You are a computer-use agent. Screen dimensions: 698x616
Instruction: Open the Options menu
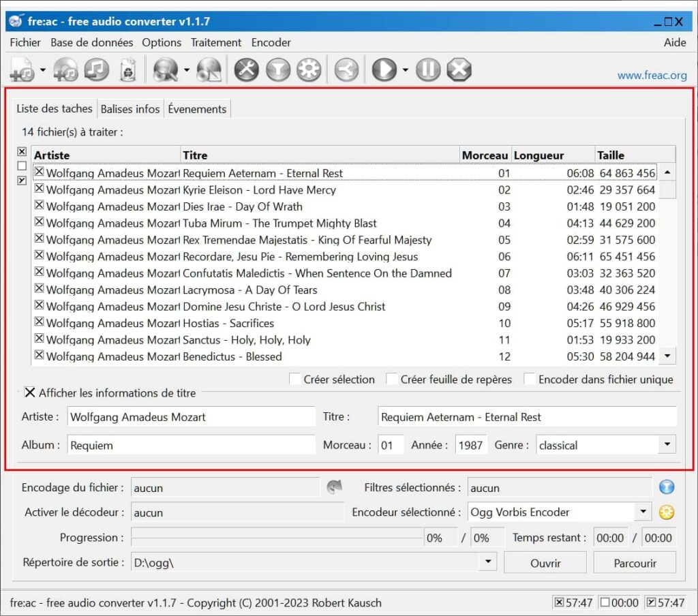pyautogui.click(x=162, y=42)
